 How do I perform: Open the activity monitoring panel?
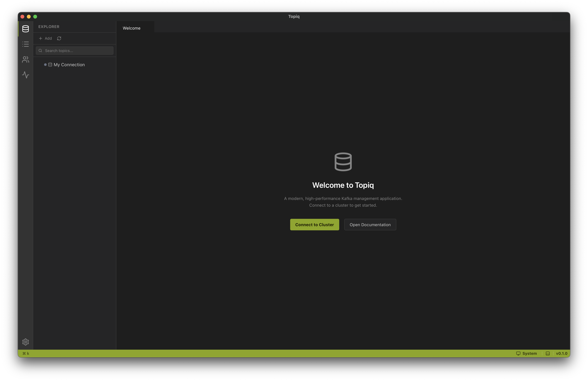pyautogui.click(x=25, y=75)
